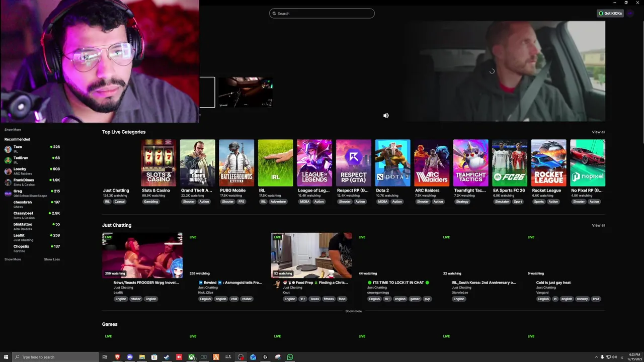Open Thunderbird mail from the taskbar

click(x=253, y=357)
